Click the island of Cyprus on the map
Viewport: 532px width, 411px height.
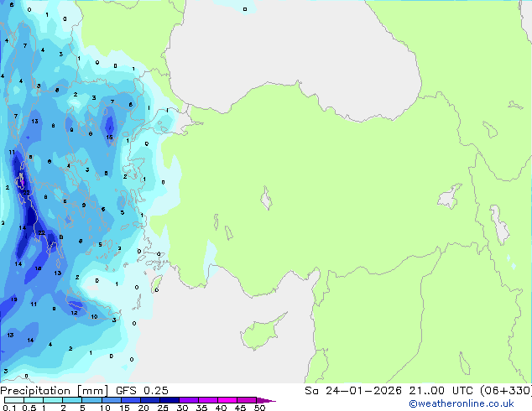261,333
